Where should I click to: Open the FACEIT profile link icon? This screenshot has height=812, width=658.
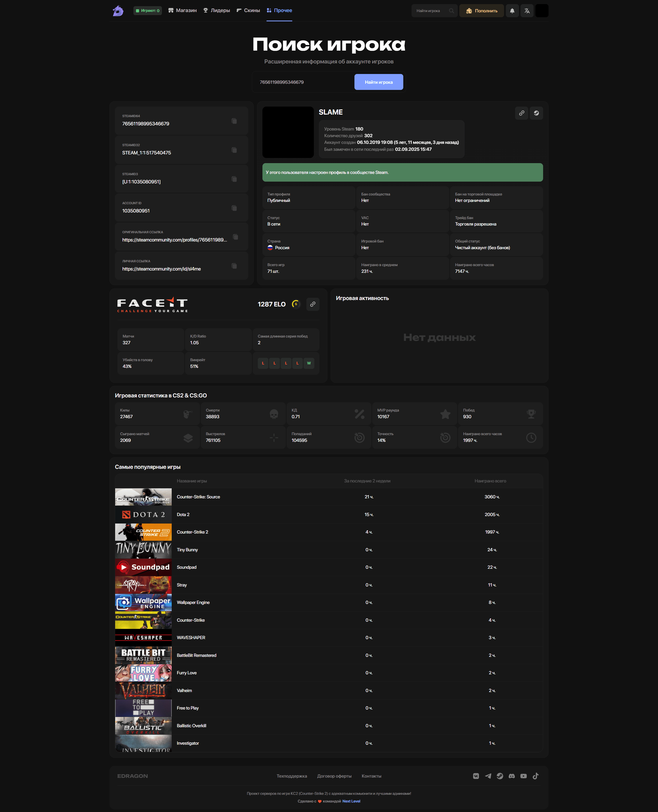coord(313,304)
